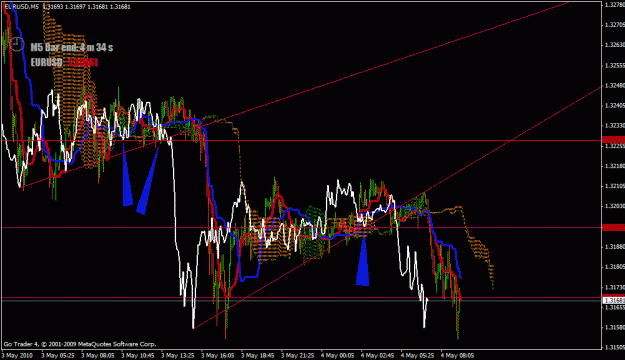
Task: Click the '4 May 02:45' time label
Action: (377, 355)
